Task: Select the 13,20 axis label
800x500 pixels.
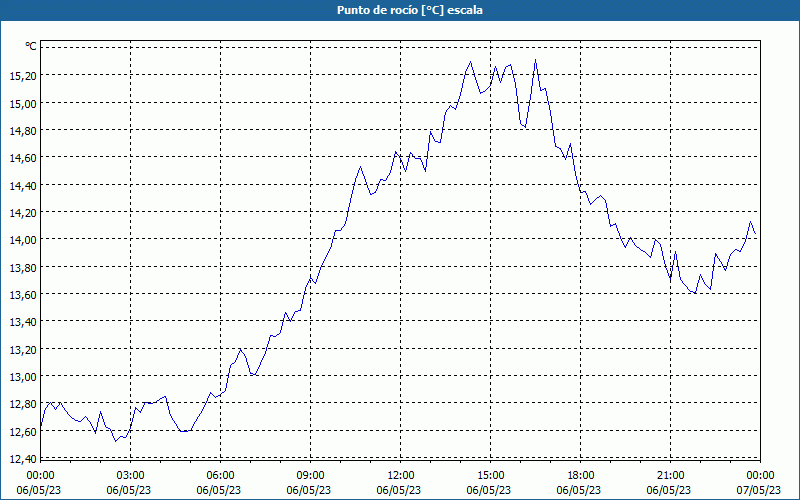Action: (23, 349)
